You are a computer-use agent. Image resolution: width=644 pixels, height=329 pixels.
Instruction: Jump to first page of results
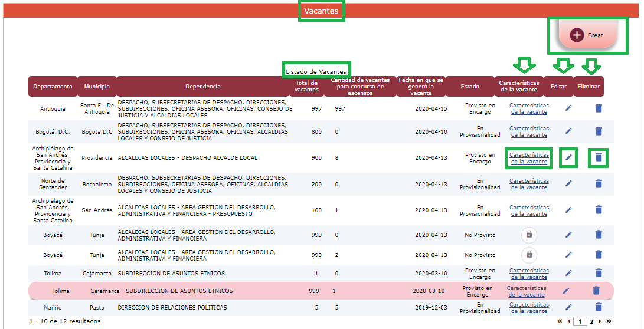click(560, 321)
